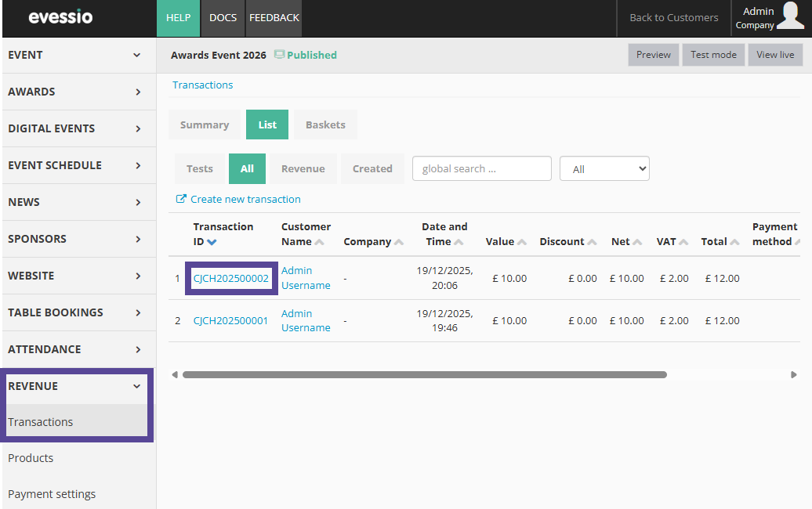Click the 19/12/2025, 20:06 date cell

[445, 278]
